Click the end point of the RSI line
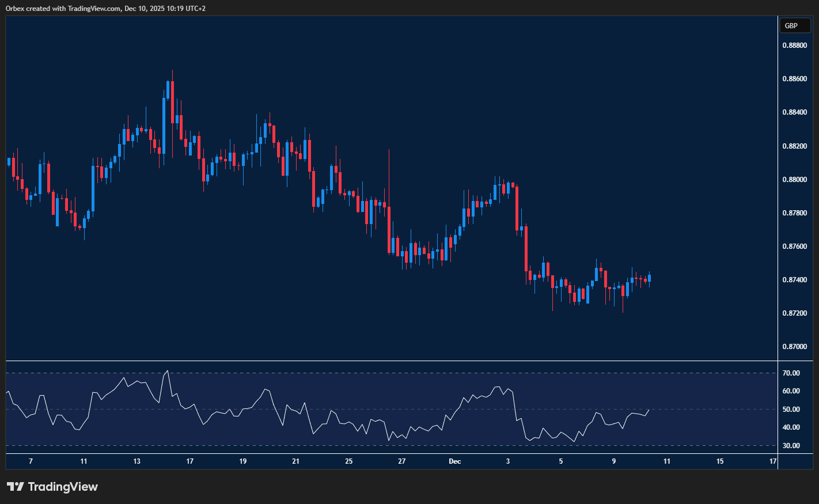 click(649, 410)
